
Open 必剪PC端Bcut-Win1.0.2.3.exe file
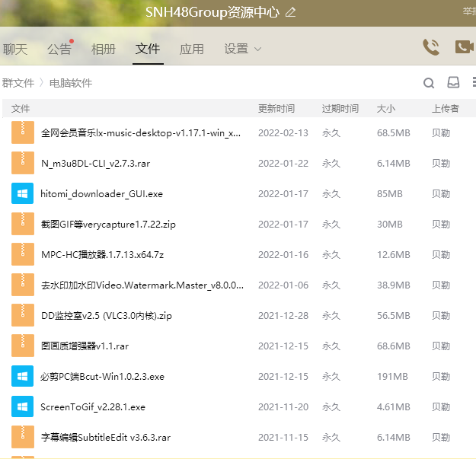102,377
